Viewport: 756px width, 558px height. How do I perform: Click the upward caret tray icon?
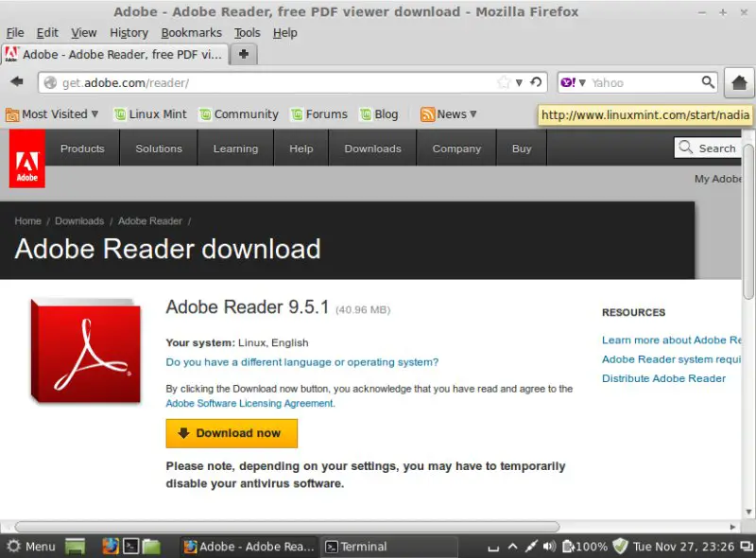pos(512,547)
